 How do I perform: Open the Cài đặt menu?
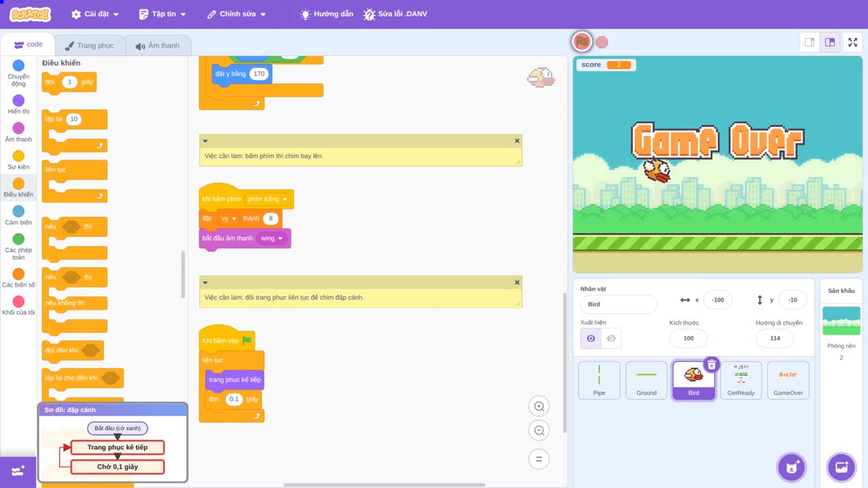[x=95, y=14]
